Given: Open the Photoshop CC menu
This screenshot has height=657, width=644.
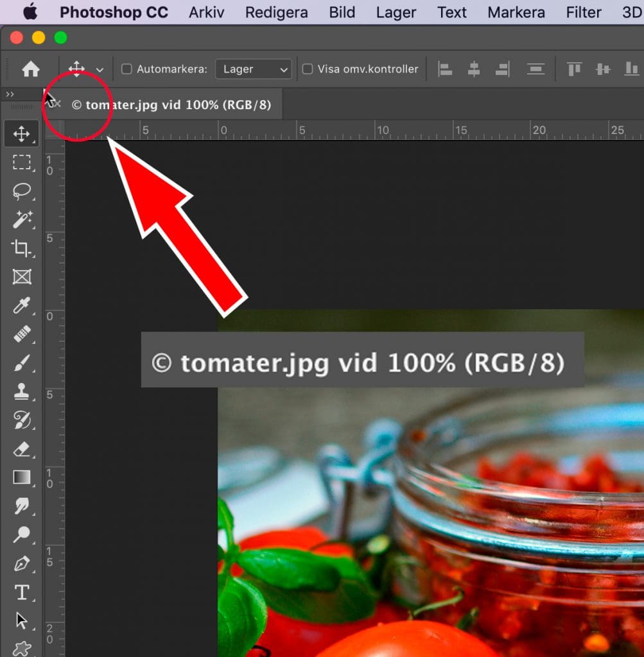Looking at the screenshot, I should pos(114,12).
